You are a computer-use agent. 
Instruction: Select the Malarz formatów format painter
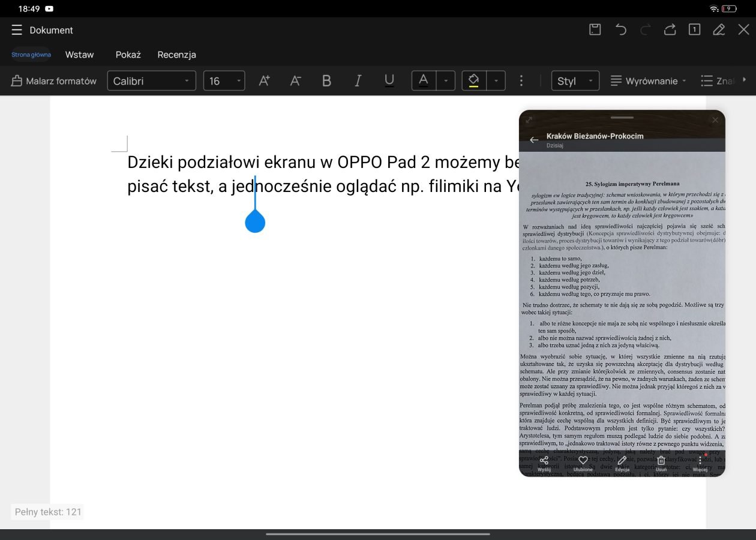[54, 81]
